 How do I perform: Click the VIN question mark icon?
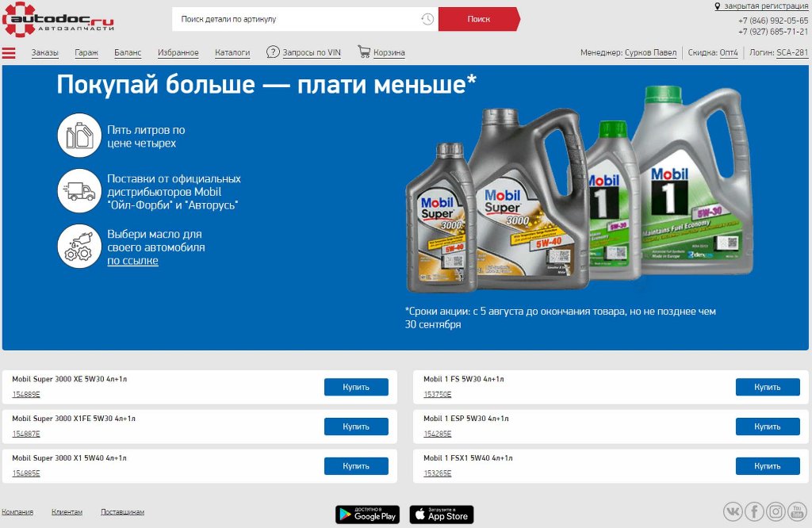(x=273, y=52)
